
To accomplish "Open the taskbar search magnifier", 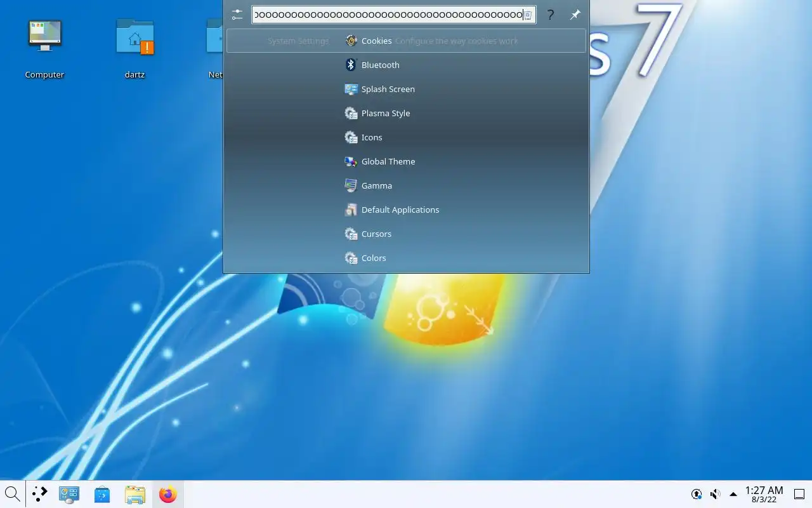I will click(12, 494).
